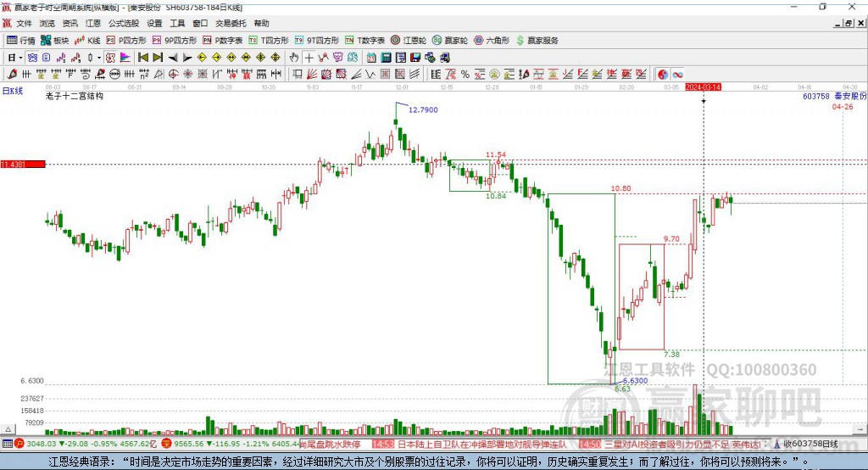868x470 pixels.
Task: Select the red pencil drawing tool
Action: tap(12, 75)
